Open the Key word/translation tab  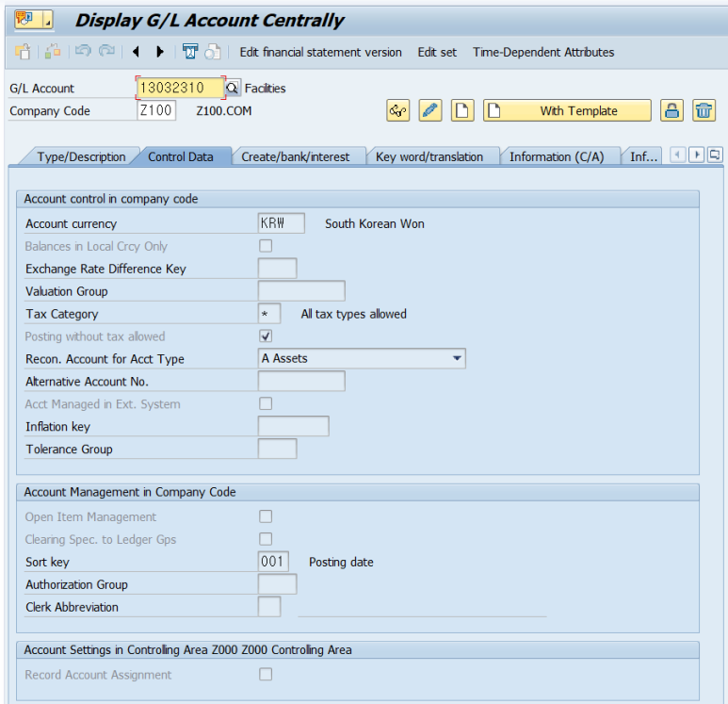point(429,156)
